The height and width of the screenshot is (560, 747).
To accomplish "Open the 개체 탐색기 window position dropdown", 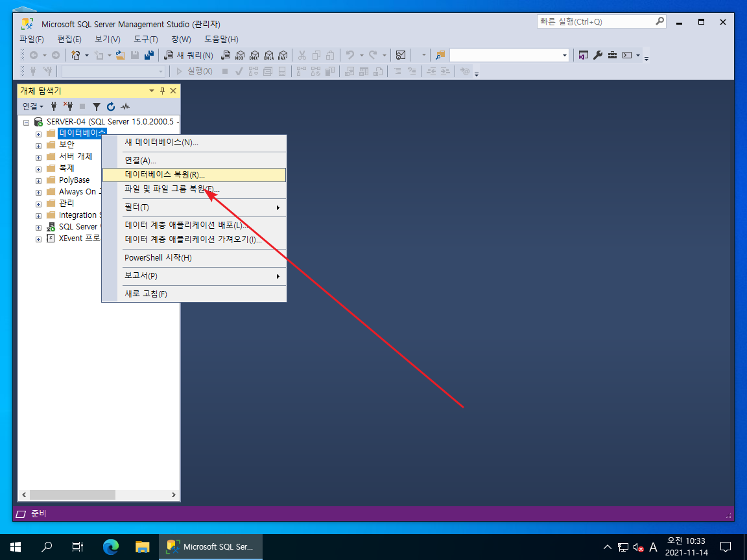I will (152, 91).
